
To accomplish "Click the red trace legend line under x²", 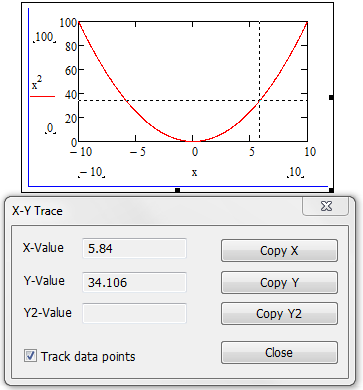I will coord(42,96).
